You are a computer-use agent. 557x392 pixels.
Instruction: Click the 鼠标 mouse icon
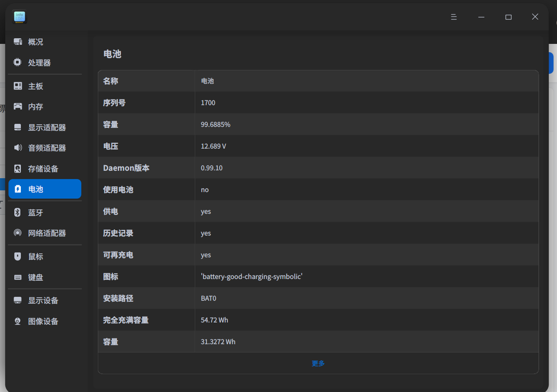(x=17, y=256)
